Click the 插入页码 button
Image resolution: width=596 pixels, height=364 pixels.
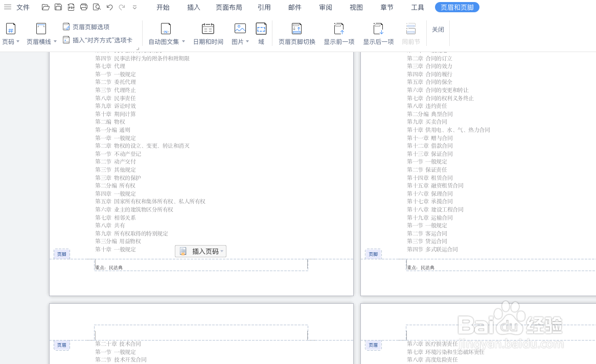click(201, 251)
